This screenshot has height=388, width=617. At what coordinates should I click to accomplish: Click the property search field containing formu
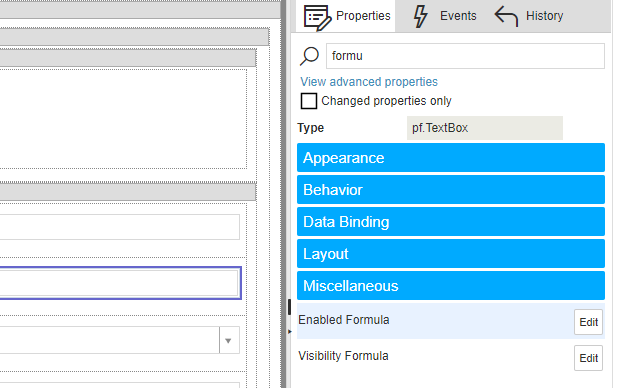[465, 56]
